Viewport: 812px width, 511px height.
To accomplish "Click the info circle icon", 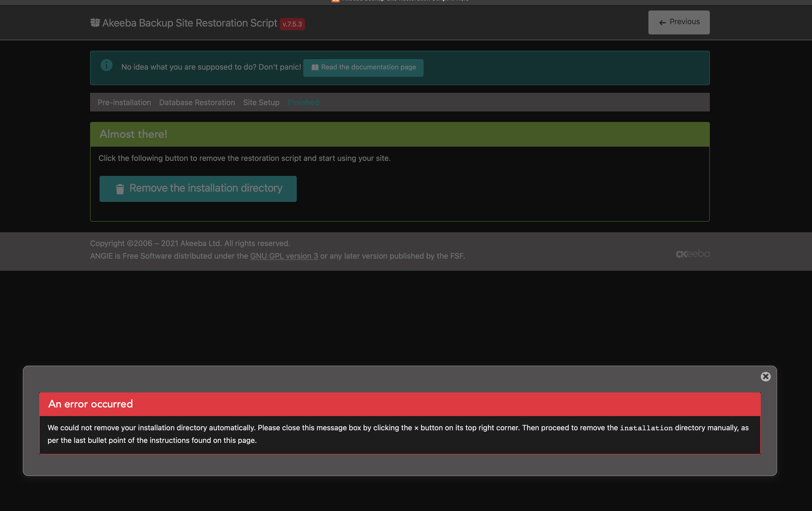I will (107, 65).
